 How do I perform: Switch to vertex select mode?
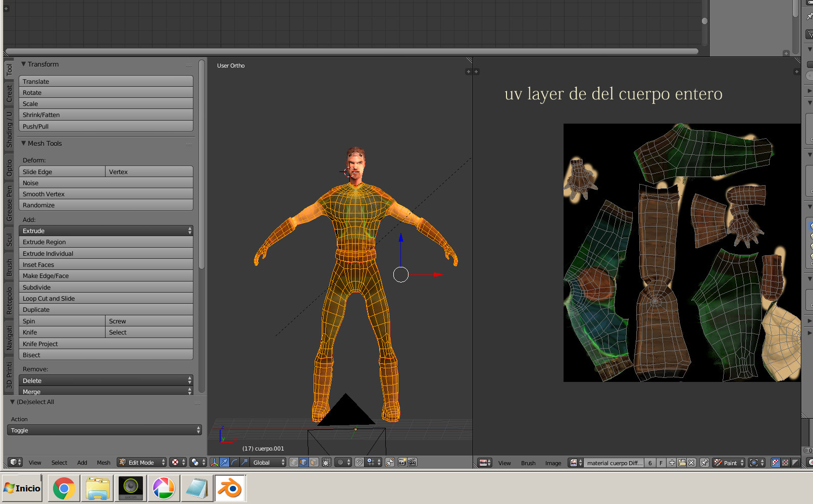pos(294,462)
